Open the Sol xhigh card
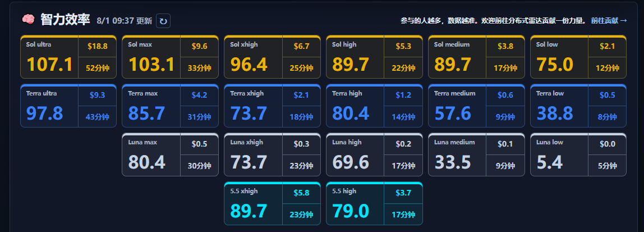This screenshot has height=232, width=644. tap(272, 57)
